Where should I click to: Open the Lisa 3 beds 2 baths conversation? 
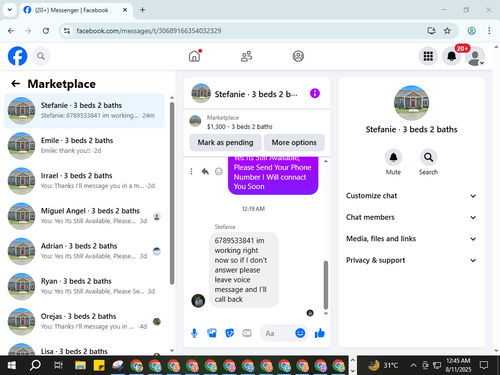84,348
